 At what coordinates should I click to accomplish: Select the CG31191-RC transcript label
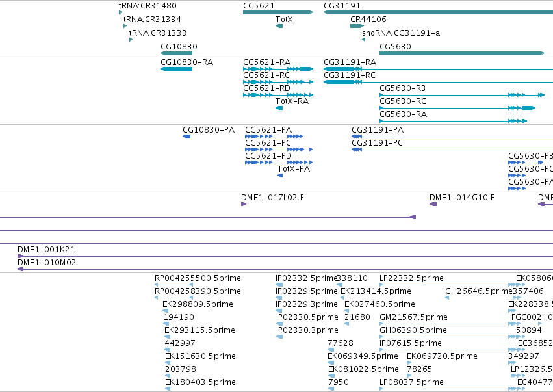tap(350, 75)
